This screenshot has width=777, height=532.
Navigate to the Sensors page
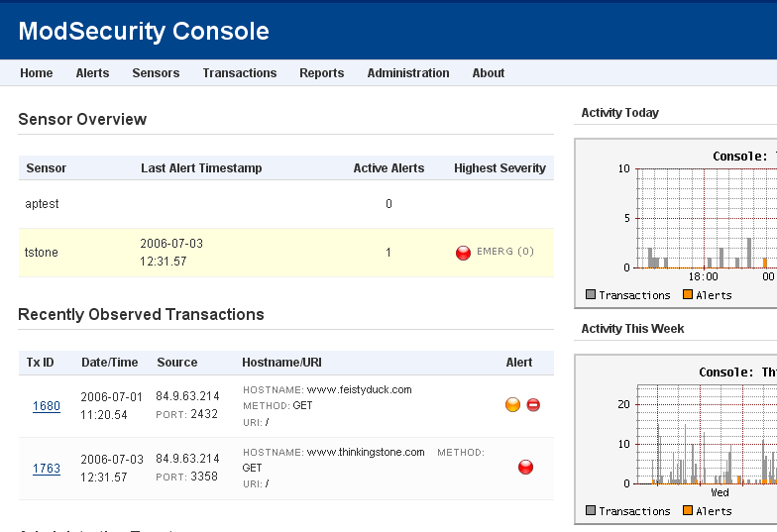pyautogui.click(x=156, y=73)
